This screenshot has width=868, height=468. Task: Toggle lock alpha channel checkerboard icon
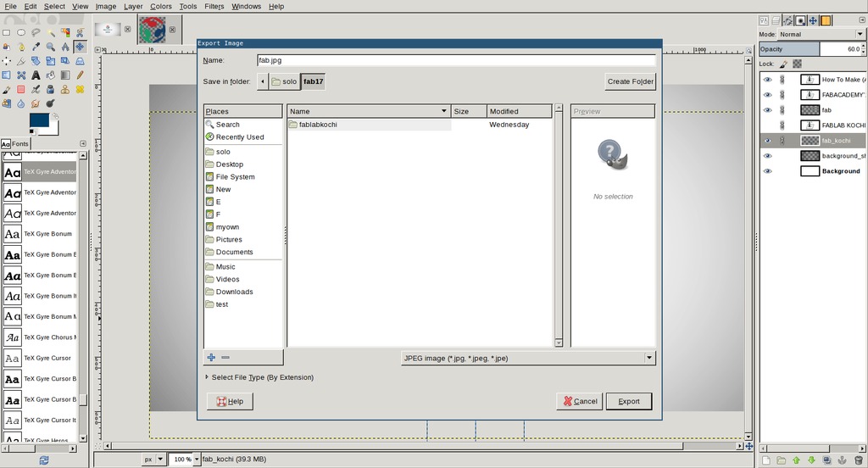pos(797,64)
